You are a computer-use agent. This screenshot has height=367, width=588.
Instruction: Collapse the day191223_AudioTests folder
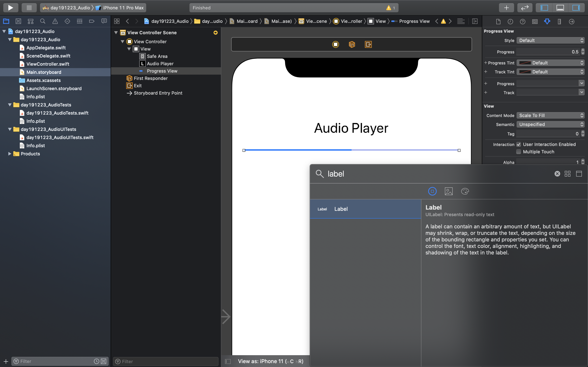10,105
